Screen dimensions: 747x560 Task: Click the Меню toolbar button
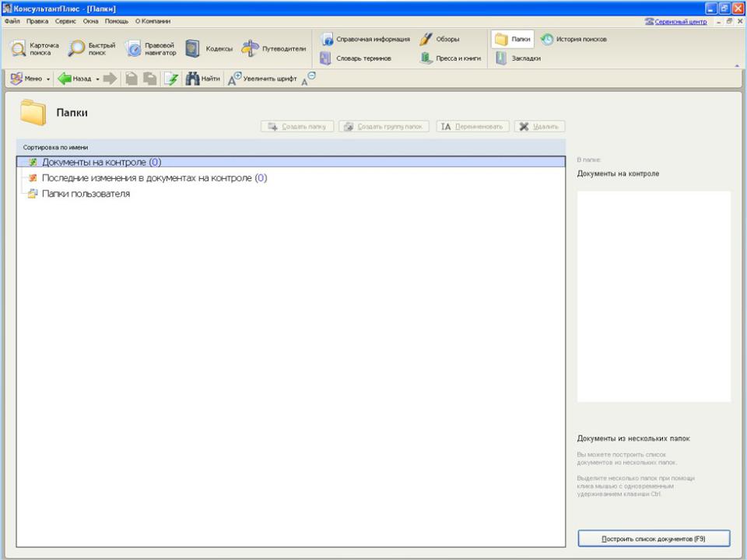coord(26,79)
